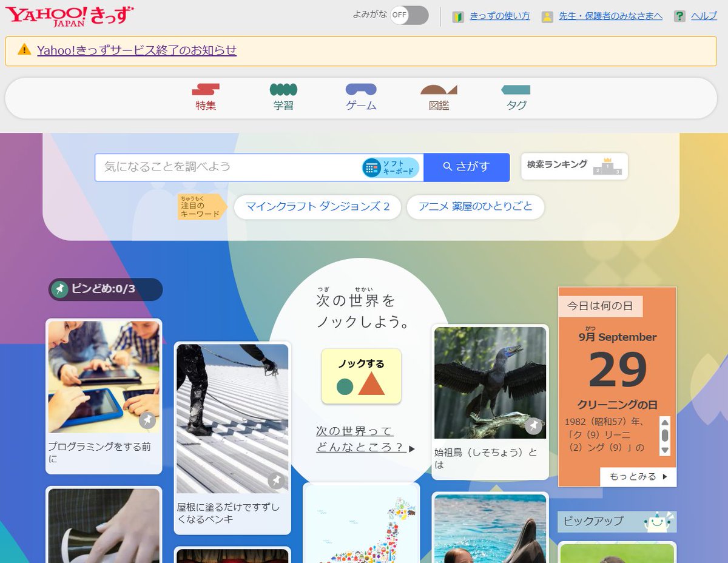Viewport: 728px width, 563px height.
Task: Open the ヘルプ link
Action: (704, 16)
